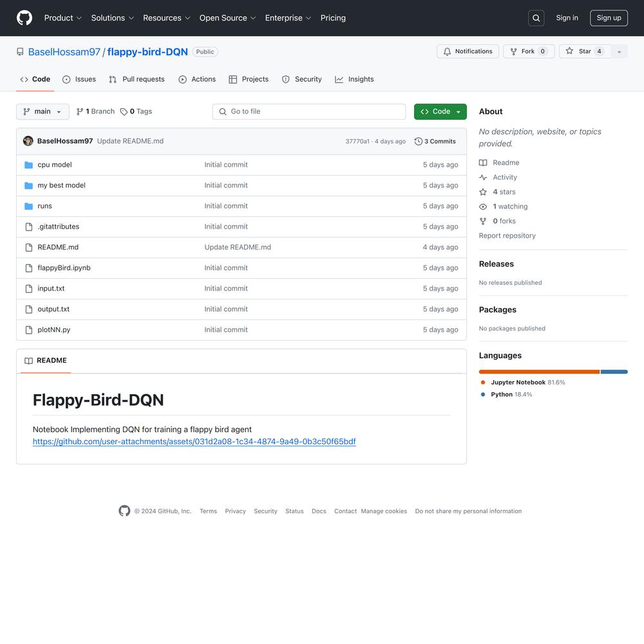The height and width of the screenshot is (644, 644).
Task: Click the my best model folder icon
Action: click(x=28, y=185)
